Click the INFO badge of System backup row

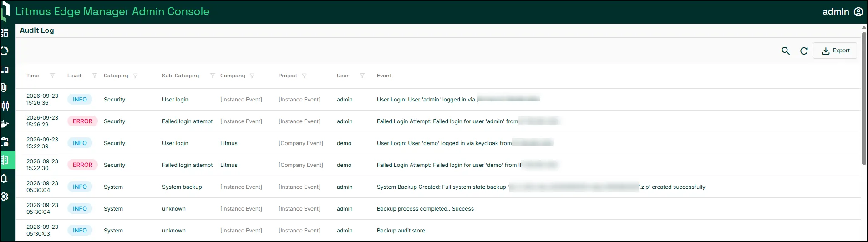[80, 187]
